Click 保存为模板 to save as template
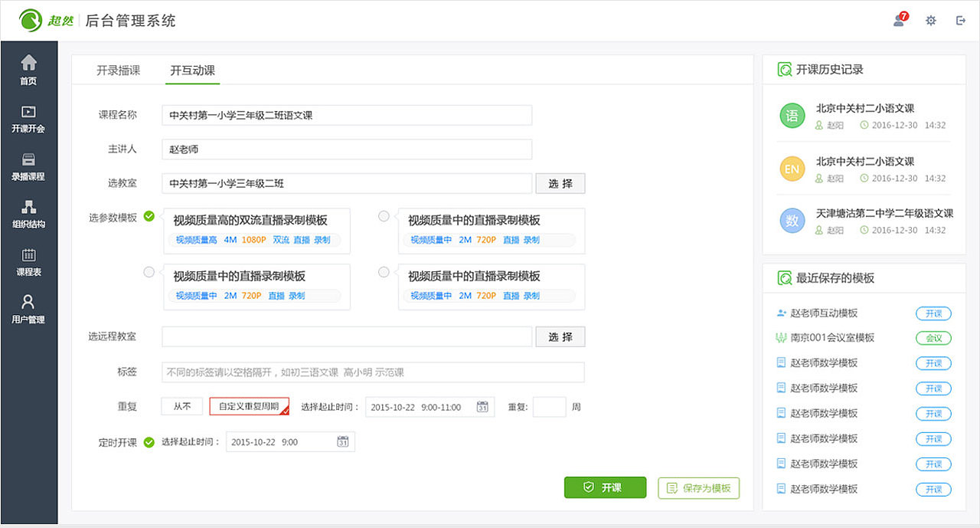This screenshot has width=980, height=528. coord(698,487)
